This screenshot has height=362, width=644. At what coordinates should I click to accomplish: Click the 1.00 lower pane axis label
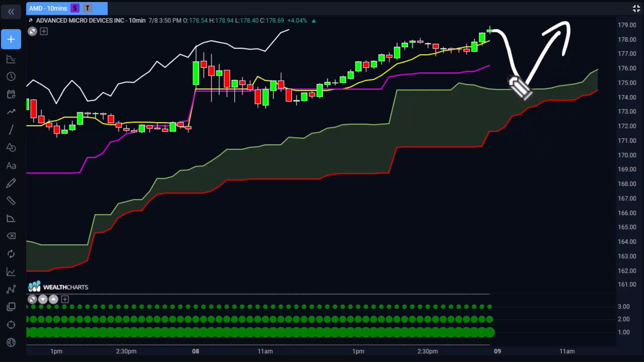click(x=624, y=332)
